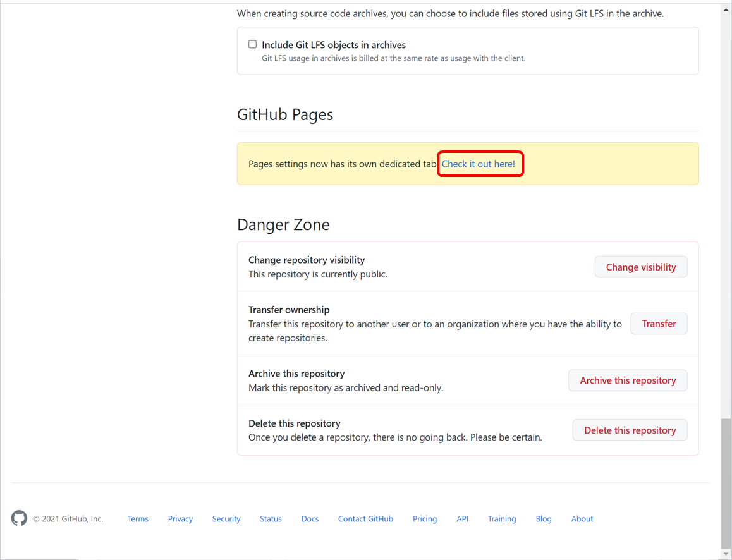Open the Status footer link
This screenshot has width=732, height=560.
click(271, 518)
